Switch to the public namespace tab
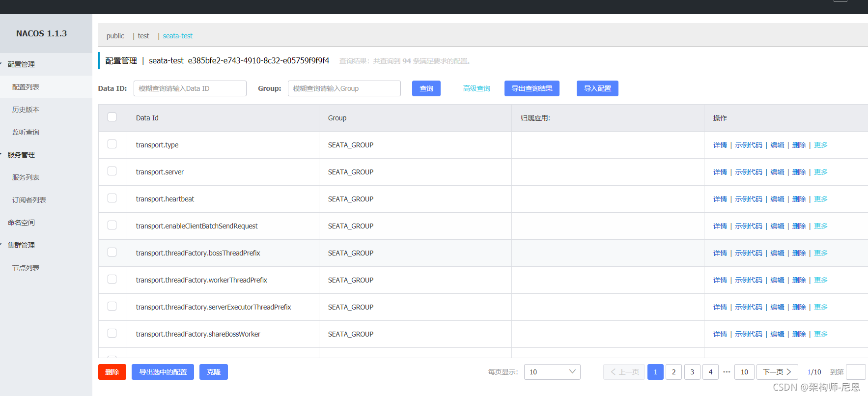Viewport: 868px width, 396px height. [x=115, y=36]
